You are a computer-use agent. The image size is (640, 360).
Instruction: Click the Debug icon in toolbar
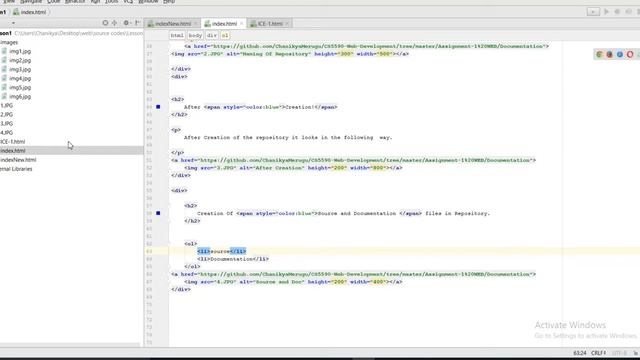tap(617, 12)
